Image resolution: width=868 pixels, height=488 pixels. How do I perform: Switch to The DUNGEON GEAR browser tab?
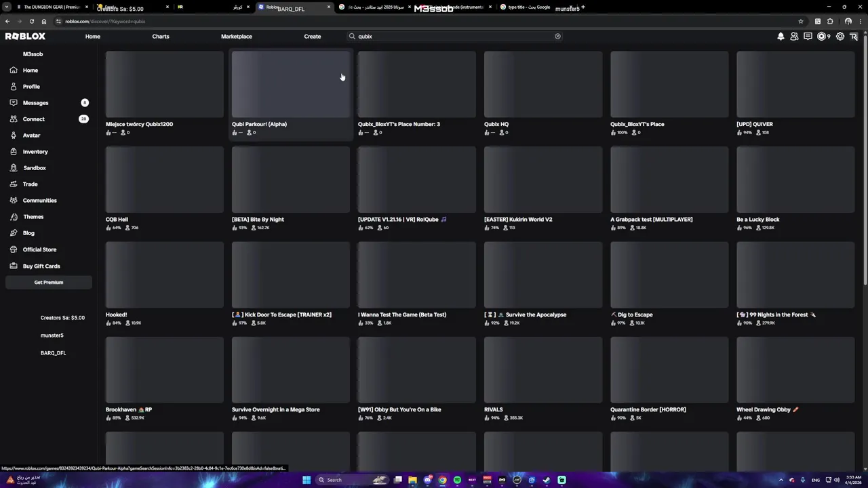pos(52,7)
